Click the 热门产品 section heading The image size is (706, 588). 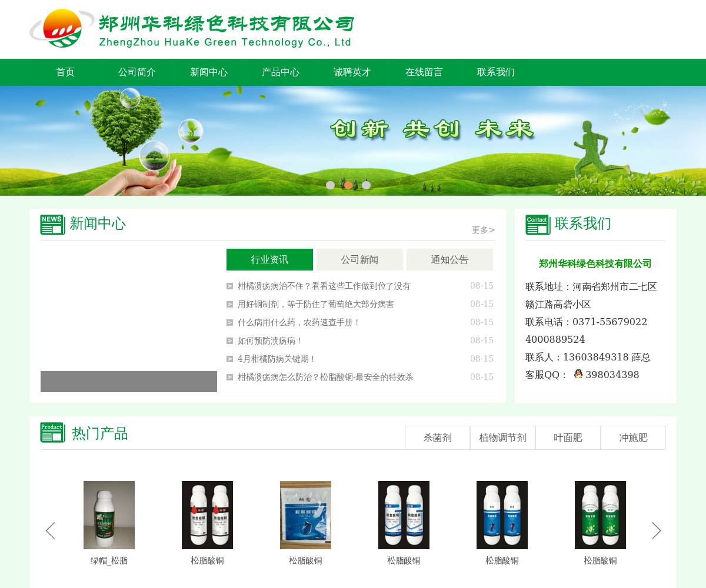click(100, 433)
